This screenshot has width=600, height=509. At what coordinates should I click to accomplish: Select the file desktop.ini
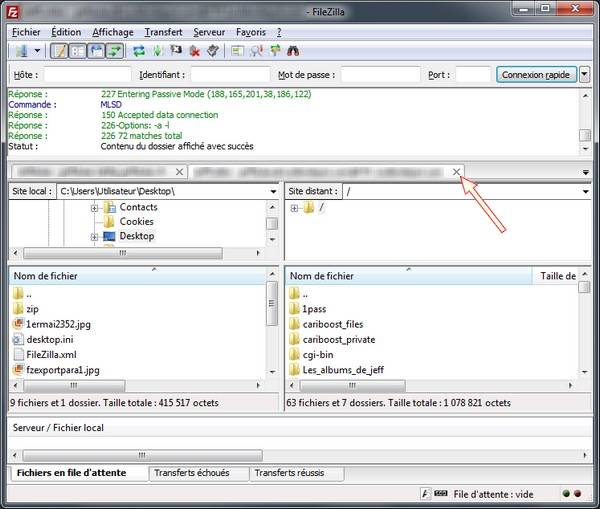[x=50, y=339]
